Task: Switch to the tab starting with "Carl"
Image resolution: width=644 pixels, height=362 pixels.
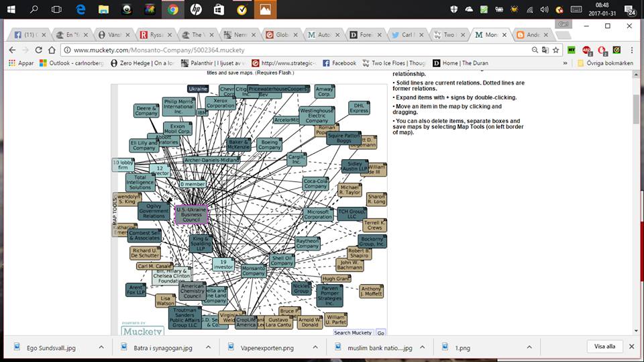Action: 410,34
